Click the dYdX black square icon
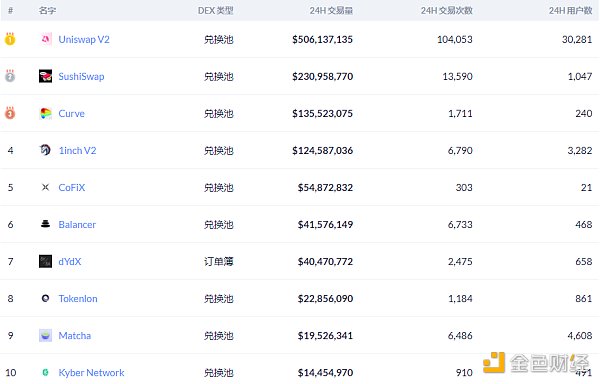This screenshot has height=384, width=600. coord(46,261)
